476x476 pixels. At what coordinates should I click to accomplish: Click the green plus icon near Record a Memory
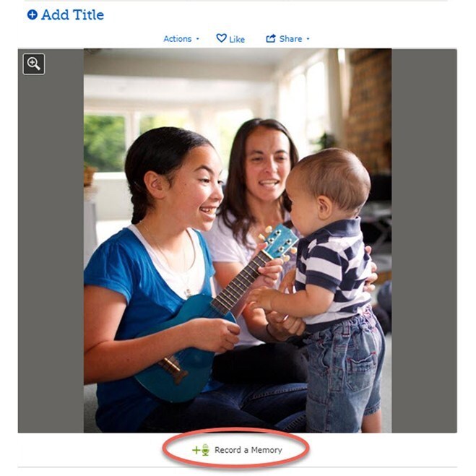tap(196, 450)
